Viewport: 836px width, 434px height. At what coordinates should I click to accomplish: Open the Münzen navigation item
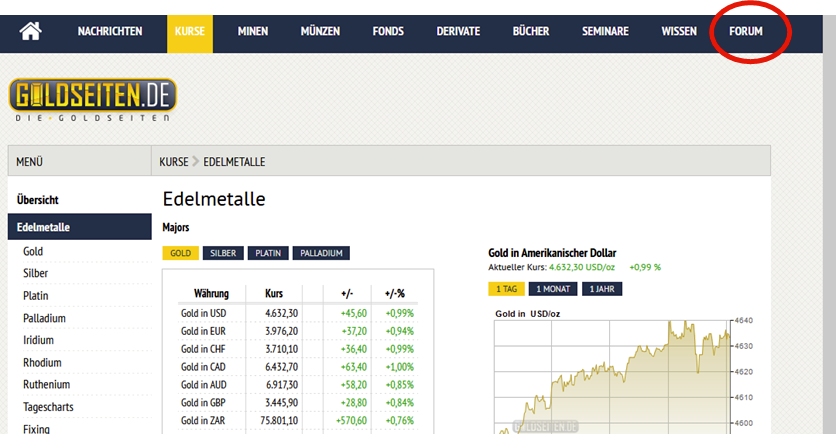(x=320, y=31)
